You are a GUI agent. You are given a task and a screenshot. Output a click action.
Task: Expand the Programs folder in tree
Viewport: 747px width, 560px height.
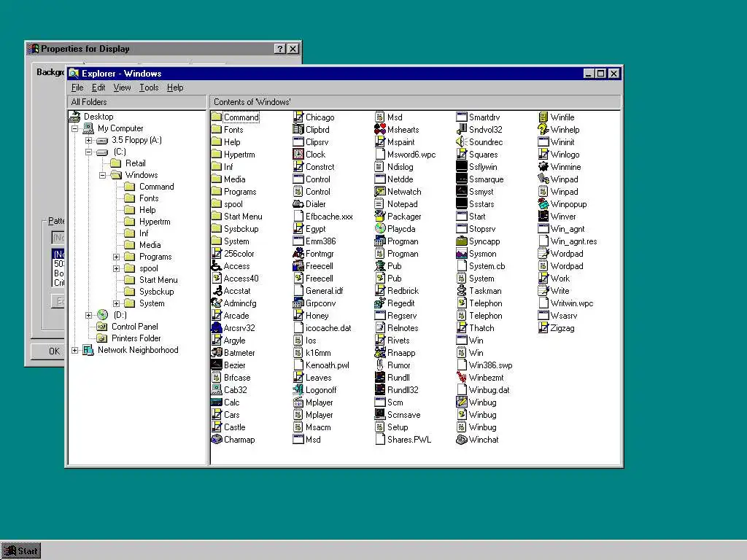pyautogui.click(x=116, y=257)
